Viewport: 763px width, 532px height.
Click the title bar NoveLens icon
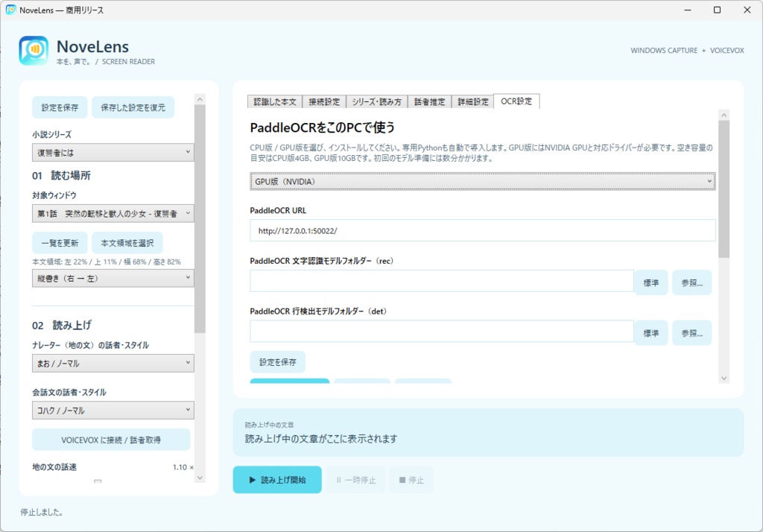[x=10, y=10]
